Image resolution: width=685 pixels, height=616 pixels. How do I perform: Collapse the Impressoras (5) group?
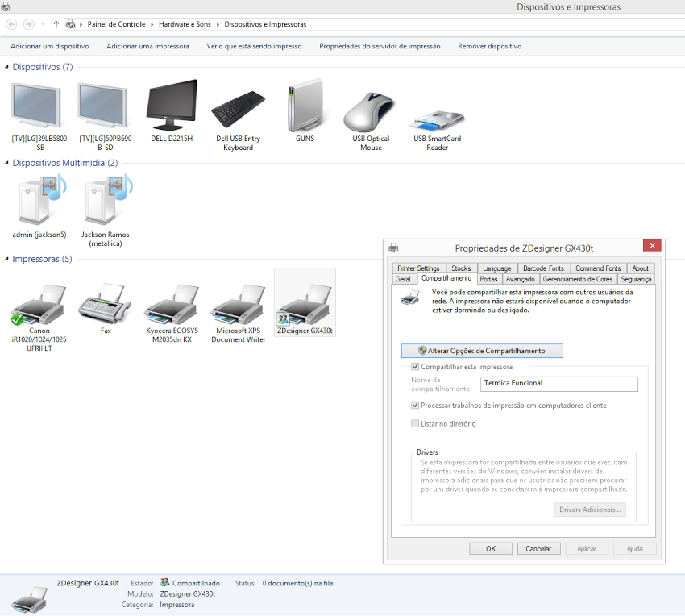point(7,259)
